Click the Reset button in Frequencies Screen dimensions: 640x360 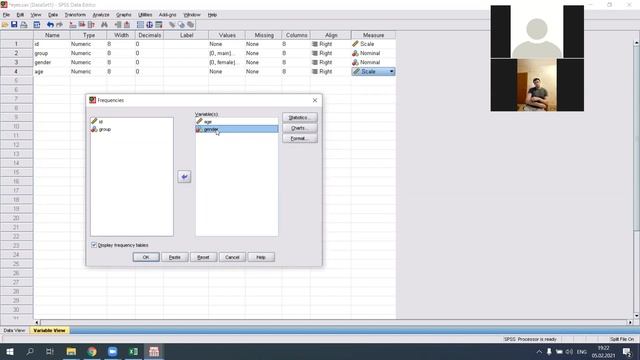[x=203, y=257]
